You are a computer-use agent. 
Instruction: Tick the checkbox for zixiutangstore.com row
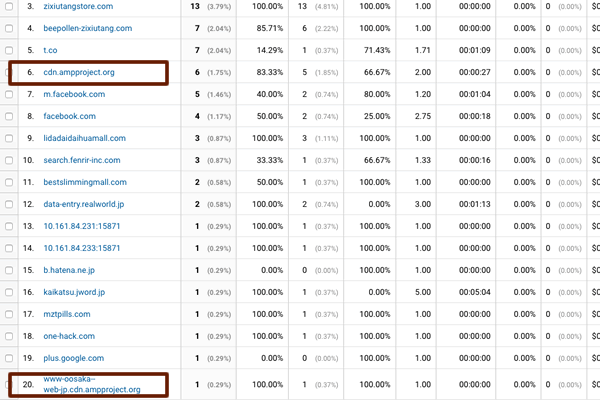(9, 7)
